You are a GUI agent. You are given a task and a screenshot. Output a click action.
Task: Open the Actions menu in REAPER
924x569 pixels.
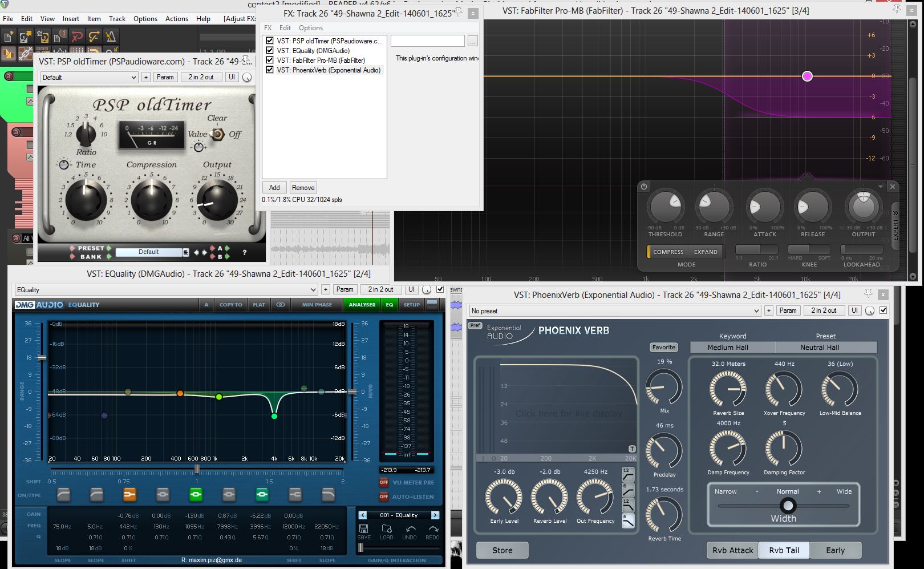(177, 19)
